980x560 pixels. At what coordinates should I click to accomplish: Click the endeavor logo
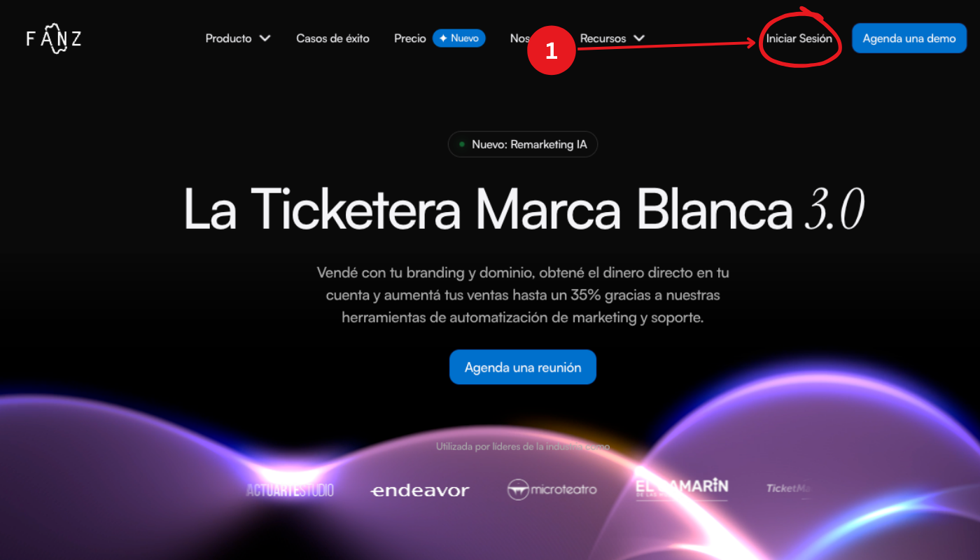(x=419, y=491)
